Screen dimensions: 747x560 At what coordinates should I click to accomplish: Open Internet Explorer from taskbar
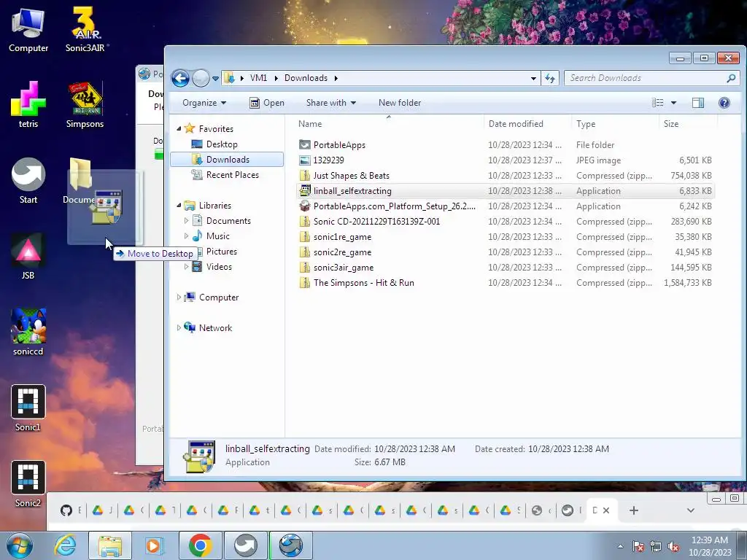65,545
